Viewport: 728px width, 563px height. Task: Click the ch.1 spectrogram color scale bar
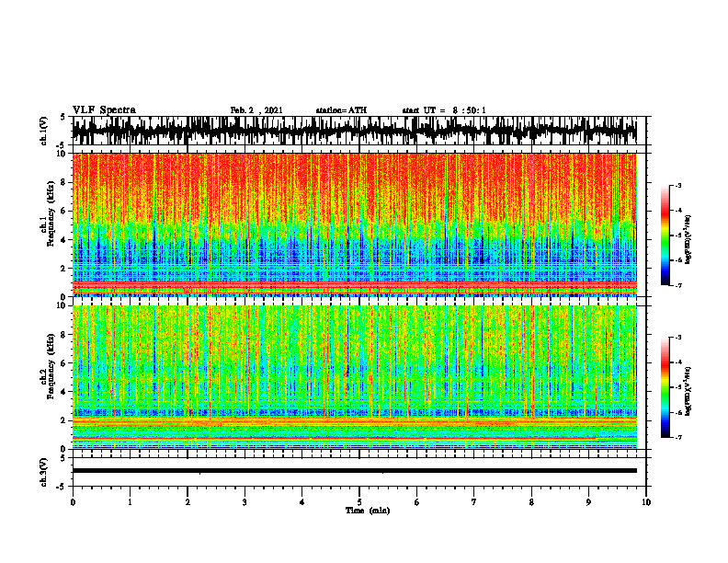665,236
